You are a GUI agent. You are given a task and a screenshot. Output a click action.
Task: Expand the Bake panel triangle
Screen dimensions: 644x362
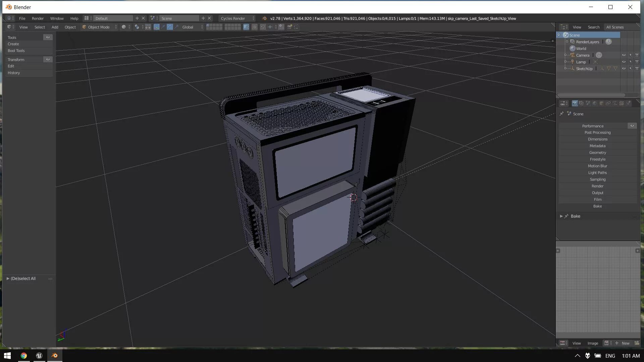pyautogui.click(x=561, y=216)
